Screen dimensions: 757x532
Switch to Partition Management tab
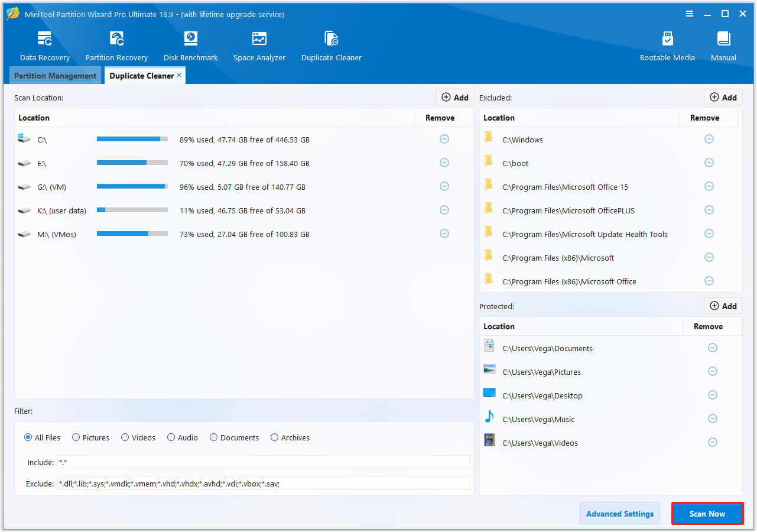tap(55, 76)
